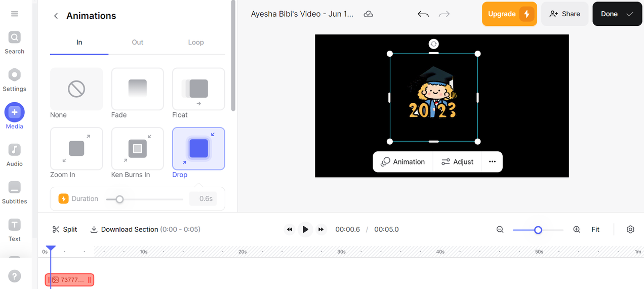Select the red image clip on timeline
This screenshot has width=644, height=289.
tap(70, 280)
